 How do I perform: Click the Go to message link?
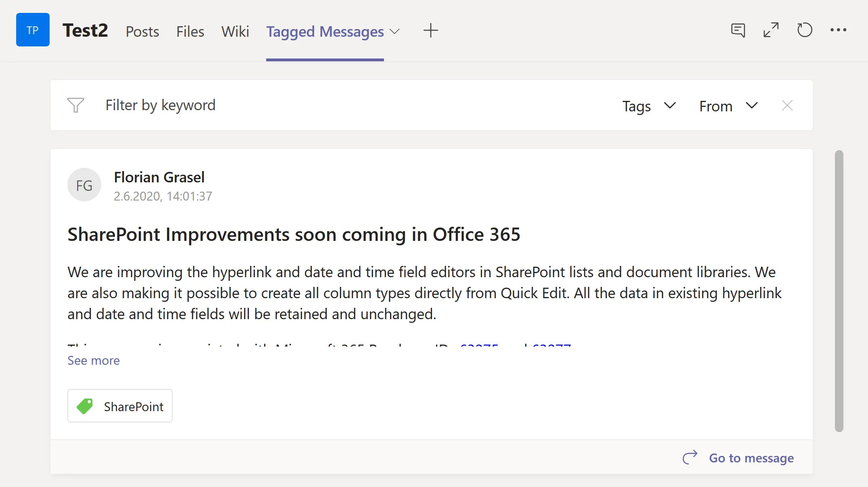[751, 458]
